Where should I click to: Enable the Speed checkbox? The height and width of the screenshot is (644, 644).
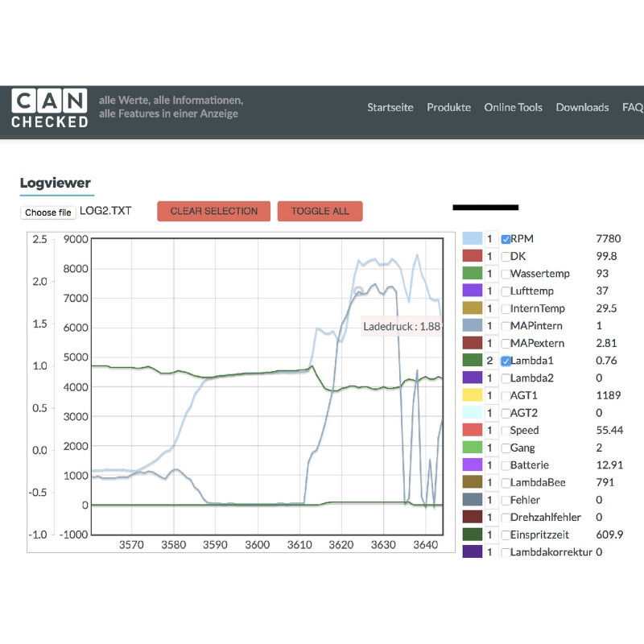point(506,431)
